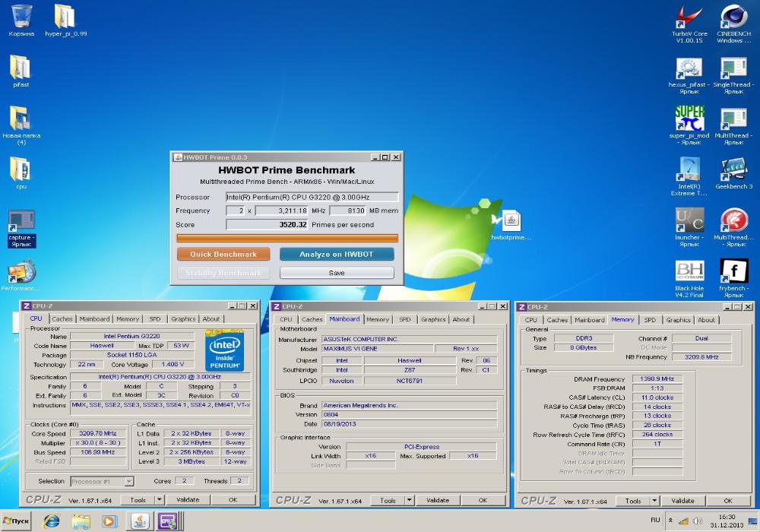Click Validate in left CPU-Z window
The image size is (760, 532).
pos(188,499)
